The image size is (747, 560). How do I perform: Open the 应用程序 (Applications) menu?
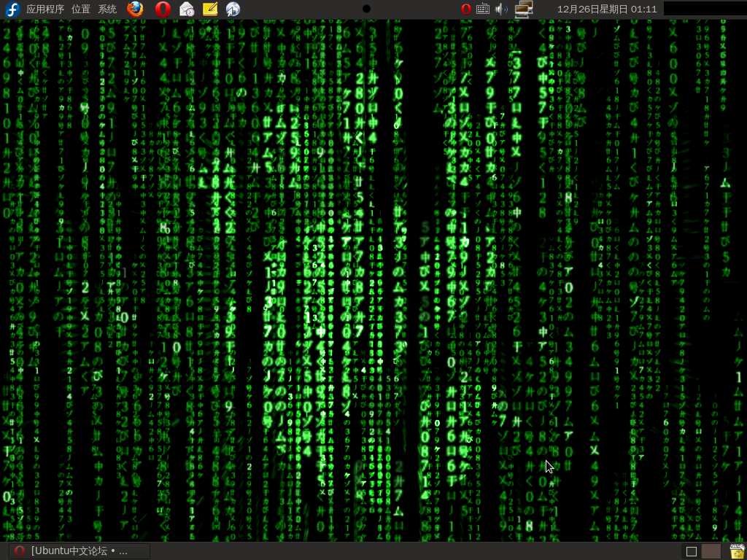pyautogui.click(x=45, y=9)
